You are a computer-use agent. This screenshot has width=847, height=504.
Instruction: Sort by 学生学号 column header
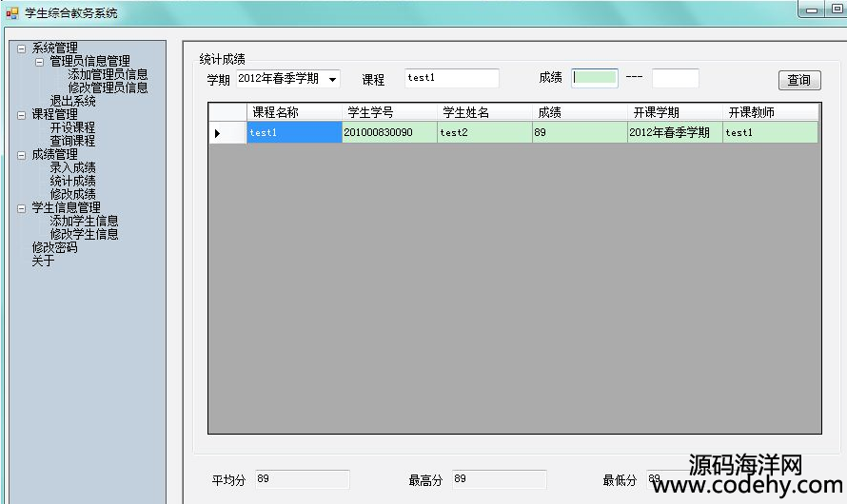(x=389, y=112)
